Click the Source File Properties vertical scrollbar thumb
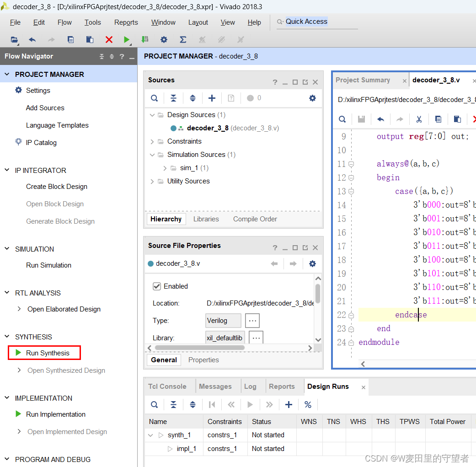 click(x=318, y=293)
